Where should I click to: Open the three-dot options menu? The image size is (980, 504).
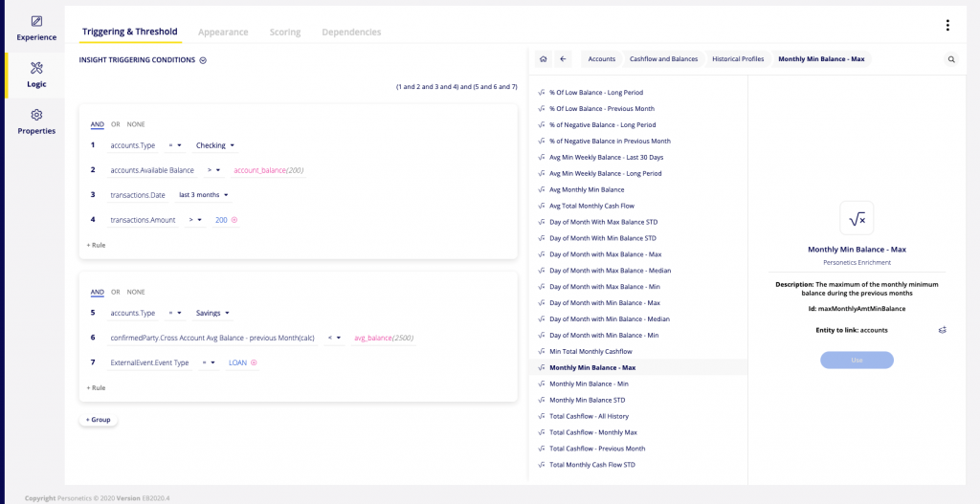point(947,26)
